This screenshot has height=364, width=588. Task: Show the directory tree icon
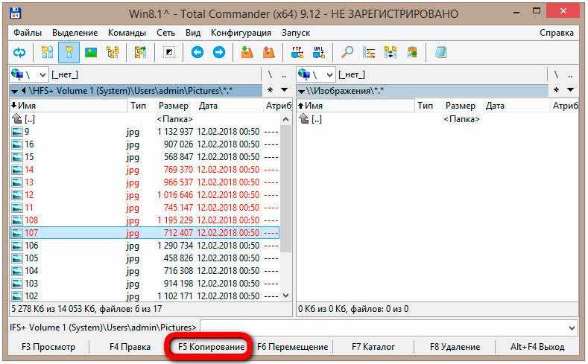click(x=113, y=52)
